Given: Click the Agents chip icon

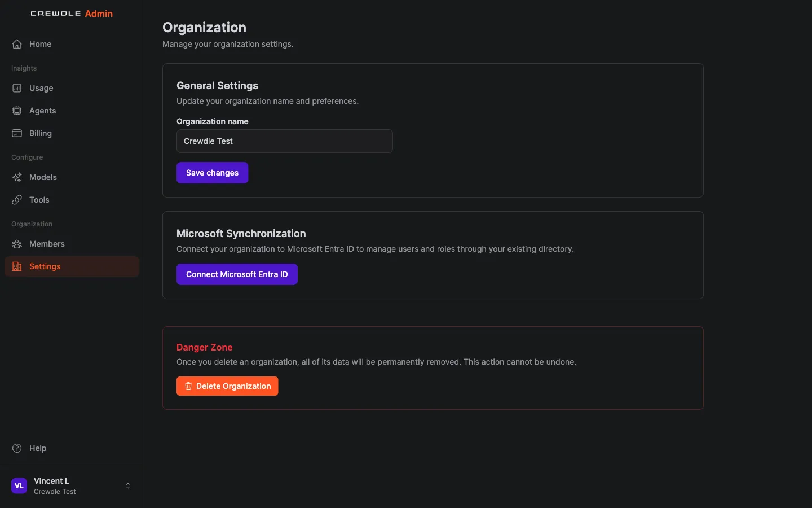Looking at the screenshot, I should [x=17, y=111].
